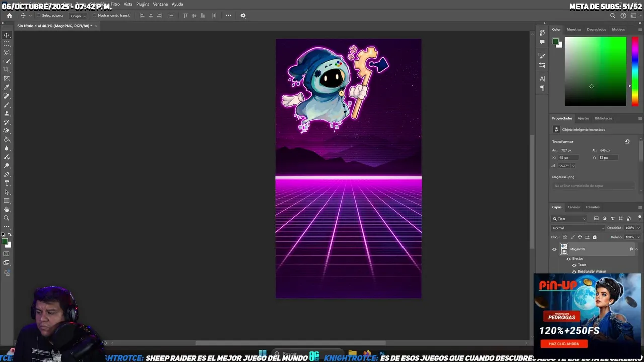Select the Hand tool

7,209
